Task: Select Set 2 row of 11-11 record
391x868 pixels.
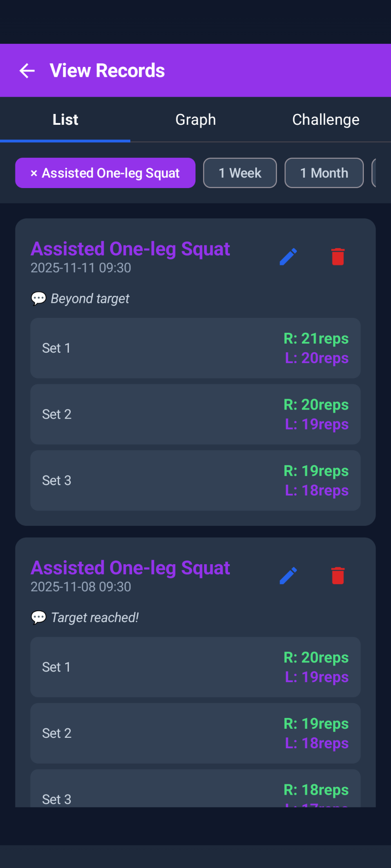Action: click(x=195, y=414)
